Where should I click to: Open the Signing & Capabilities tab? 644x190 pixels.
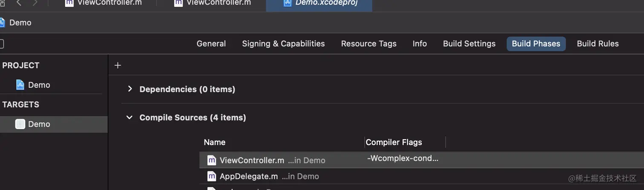(x=283, y=44)
